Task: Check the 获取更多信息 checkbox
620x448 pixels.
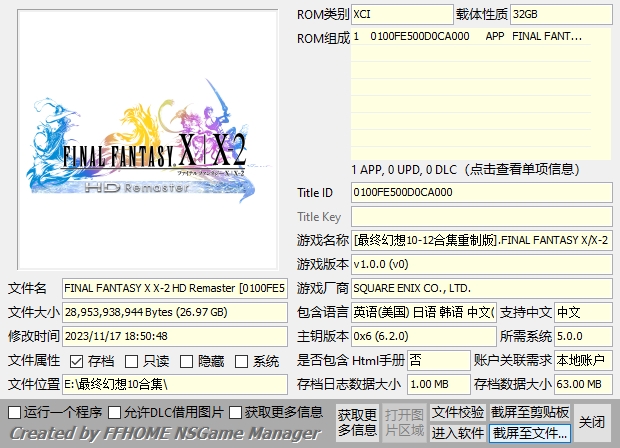Action: pyautogui.click(x=235, y=412)
